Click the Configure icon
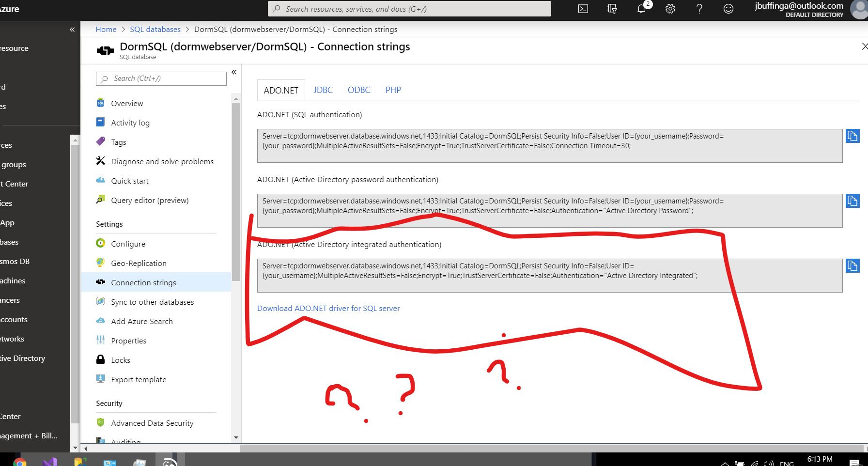The height and width of the screenshot is (466, 868). point(101,243)
